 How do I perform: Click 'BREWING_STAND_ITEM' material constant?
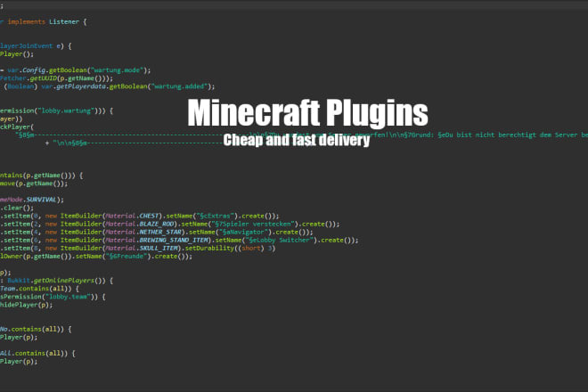(174, 240)
